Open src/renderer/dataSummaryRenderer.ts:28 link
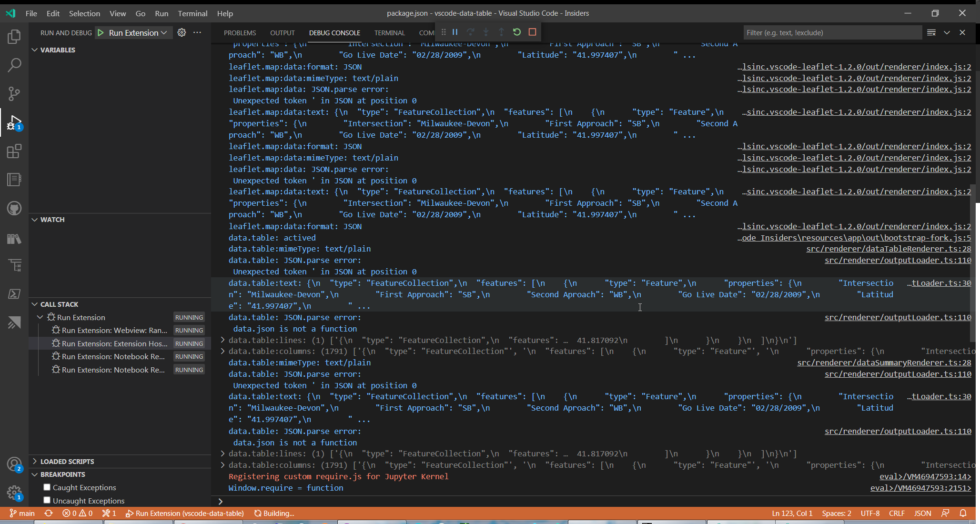Viewport: 980px width, 524px height. coord(884,363)
